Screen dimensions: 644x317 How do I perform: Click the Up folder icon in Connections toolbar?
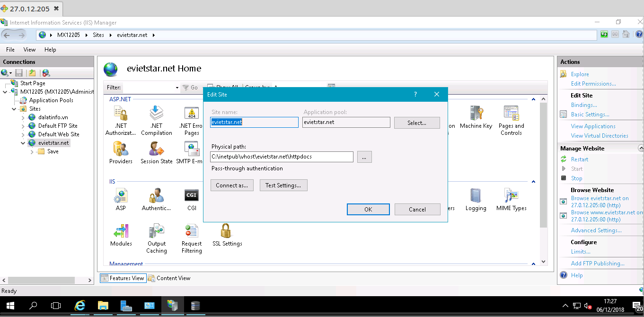tap(32, 73)
